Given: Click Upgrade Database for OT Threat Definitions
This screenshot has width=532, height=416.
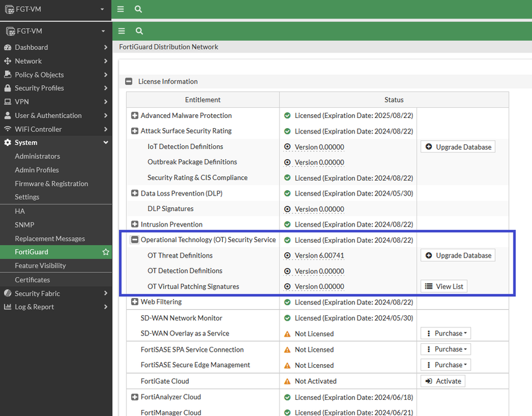Looking at the screenshot, I should pos(458,255).
